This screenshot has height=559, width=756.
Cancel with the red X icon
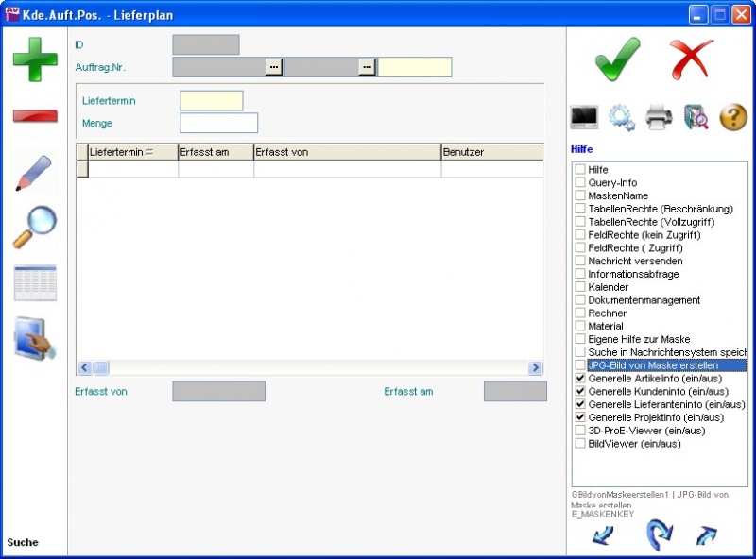[x=692, y=59]
